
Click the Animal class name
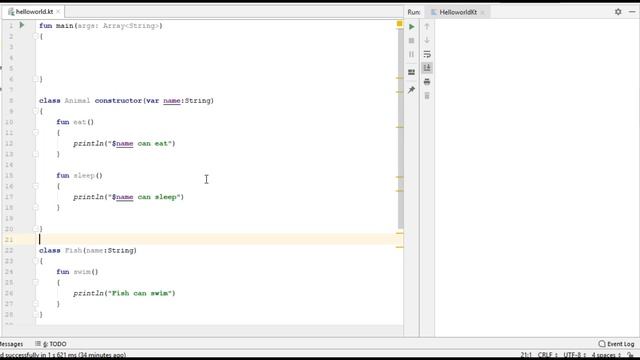[x=77, y=101]
